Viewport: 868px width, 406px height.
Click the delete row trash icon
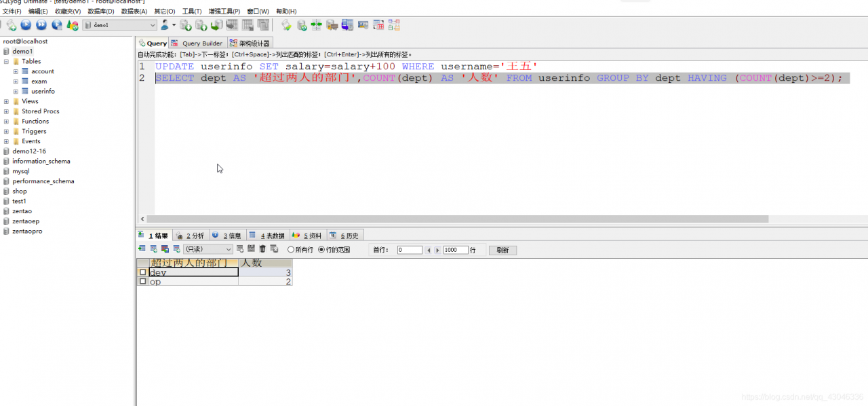pyautogui.click(x=262, y=249)
